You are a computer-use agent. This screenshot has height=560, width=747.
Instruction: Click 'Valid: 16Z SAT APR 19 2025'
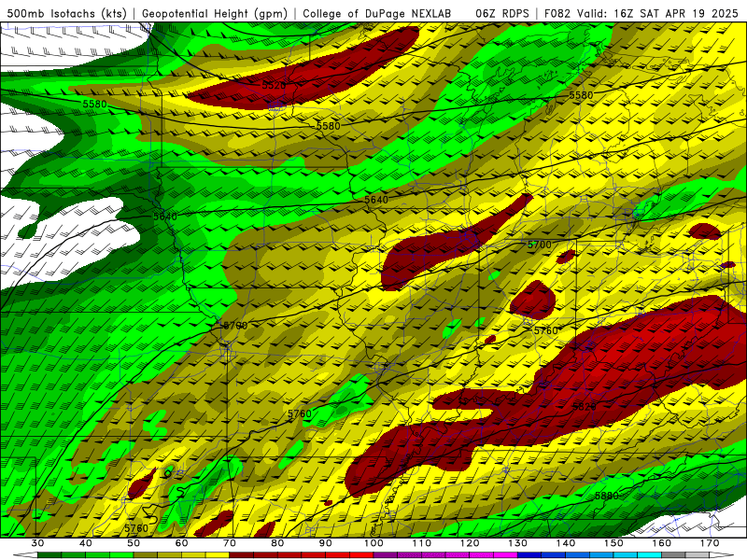tap(657, 13)
